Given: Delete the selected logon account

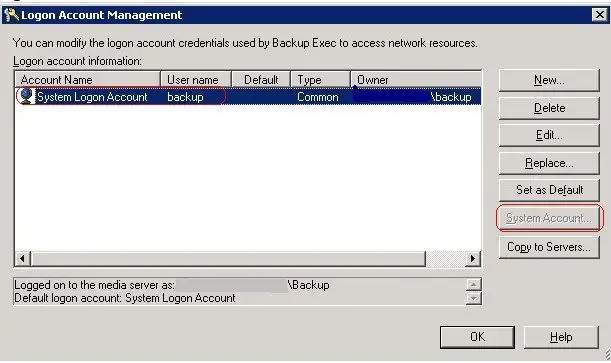Looking at the screenshot, I should (549, 108).
